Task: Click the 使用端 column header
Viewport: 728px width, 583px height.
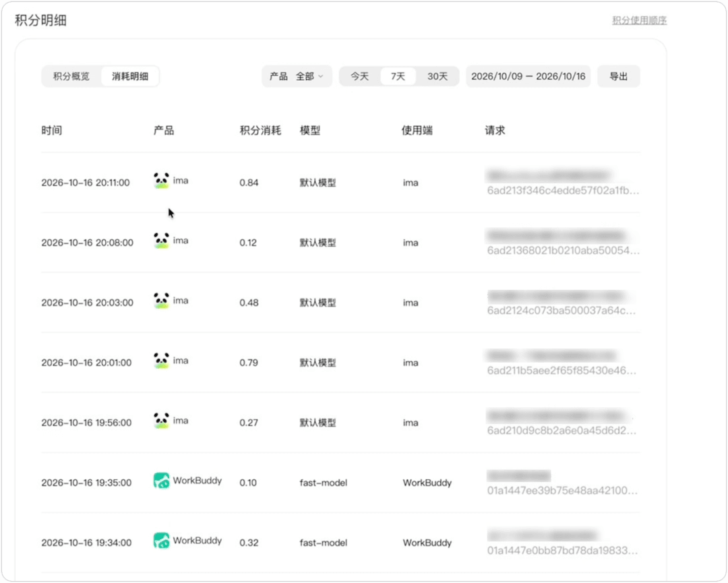Action: [417, 131]
